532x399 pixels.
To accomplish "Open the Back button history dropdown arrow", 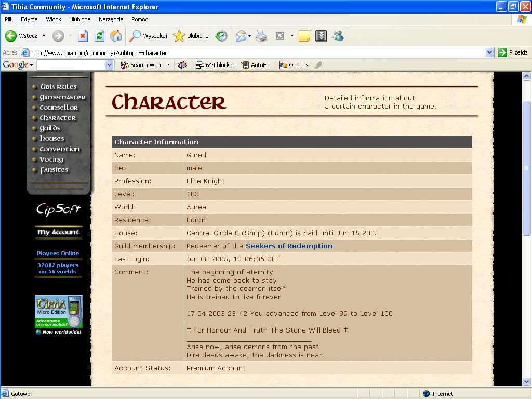I will (44, 36).
